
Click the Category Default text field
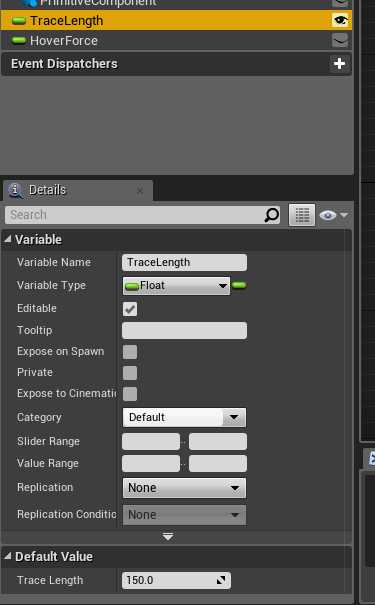173,417
